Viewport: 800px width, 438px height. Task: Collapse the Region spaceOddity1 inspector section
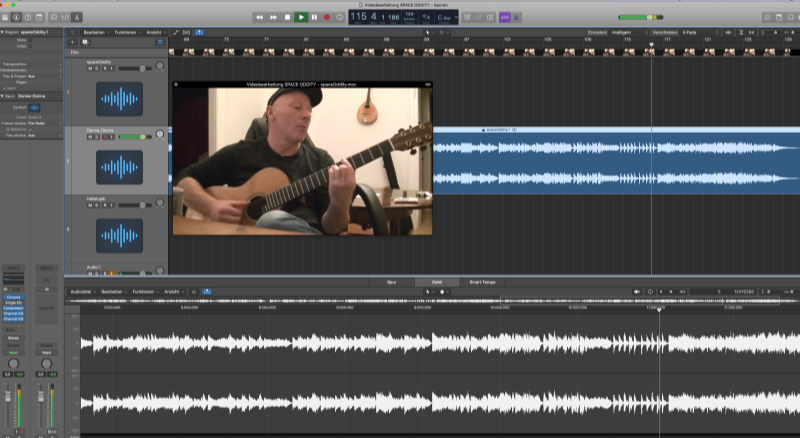point(2,32)
